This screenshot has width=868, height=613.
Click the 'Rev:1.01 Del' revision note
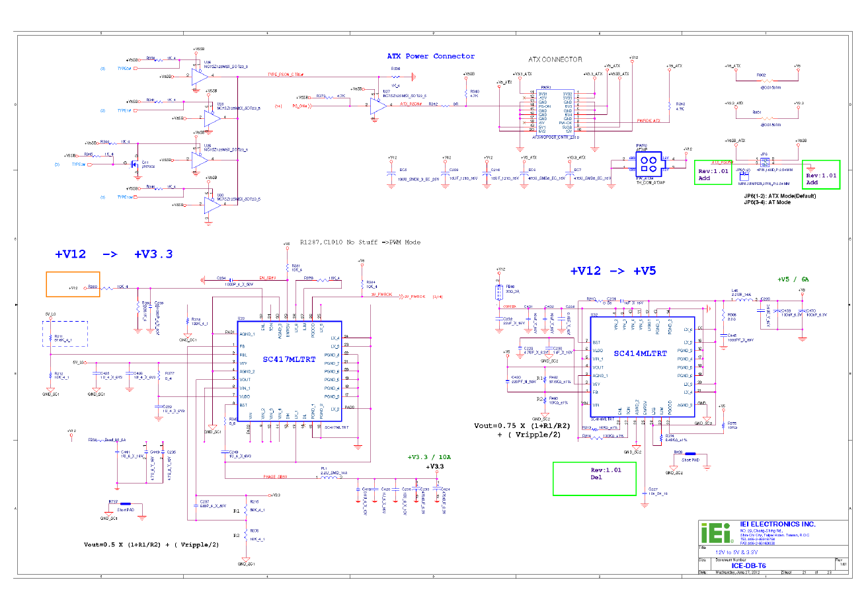click(606, 474)
